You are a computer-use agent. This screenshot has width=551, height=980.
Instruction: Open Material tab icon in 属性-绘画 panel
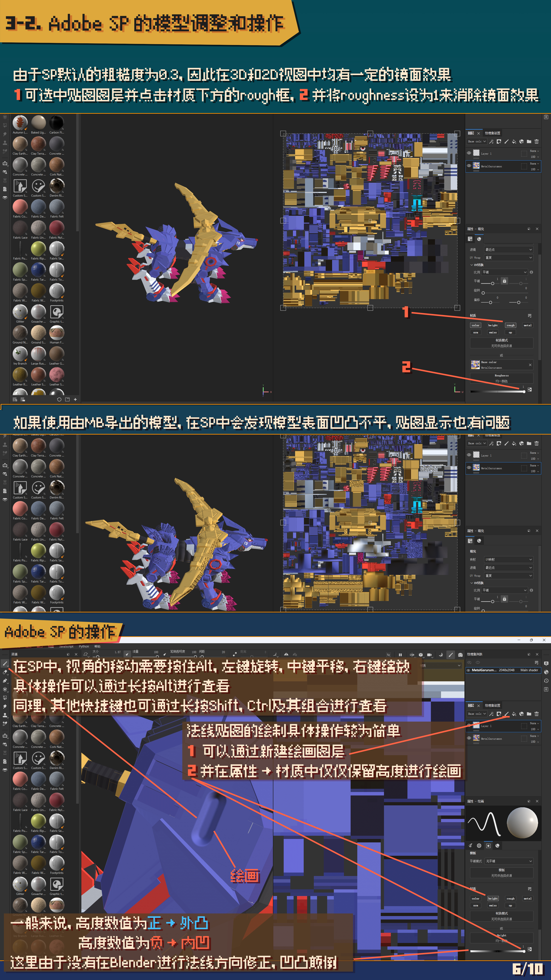point(497,846)
